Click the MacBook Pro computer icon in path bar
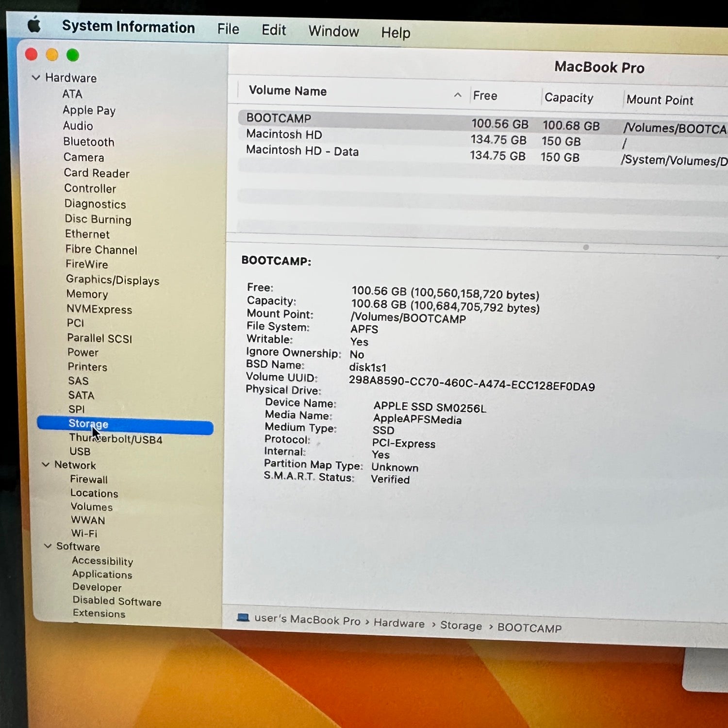The height and width of the screenshot is (728, 728). tap(243, 617)
